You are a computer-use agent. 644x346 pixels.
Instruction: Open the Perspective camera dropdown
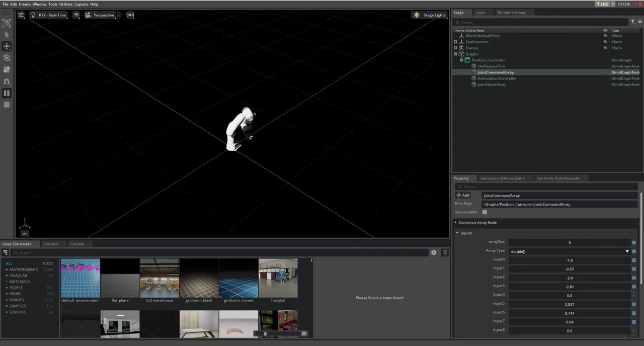[100, 15]
